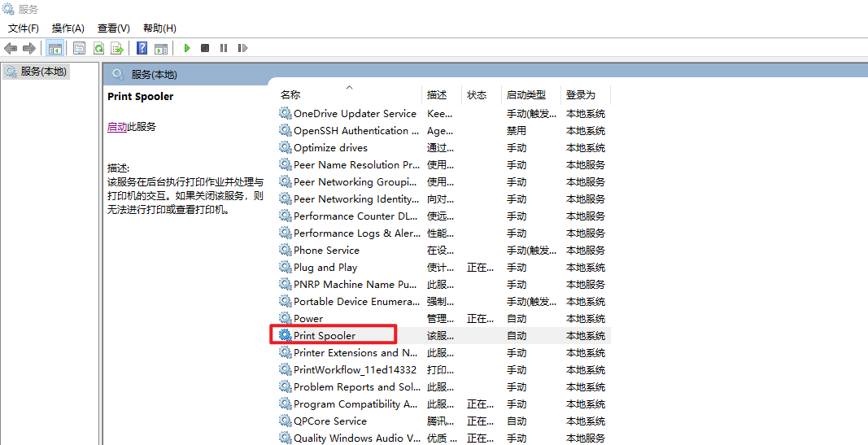This screenshot has width=868, height=445.
Task: Open the Properties toolbar icon
Action: [79, 48]
